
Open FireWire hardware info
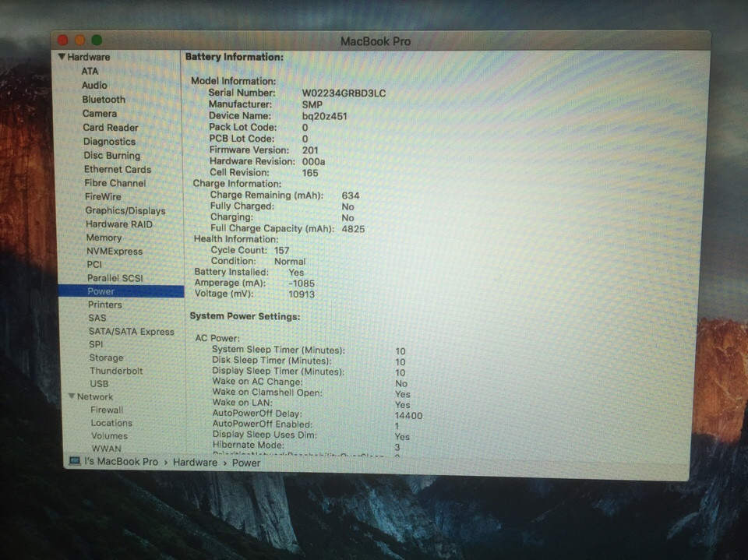pos(103,196)
